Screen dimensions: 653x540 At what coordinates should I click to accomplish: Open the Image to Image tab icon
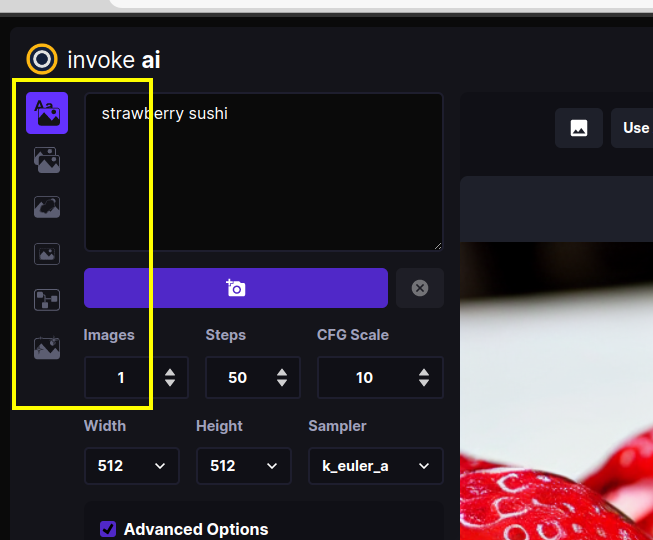(47, 160)
